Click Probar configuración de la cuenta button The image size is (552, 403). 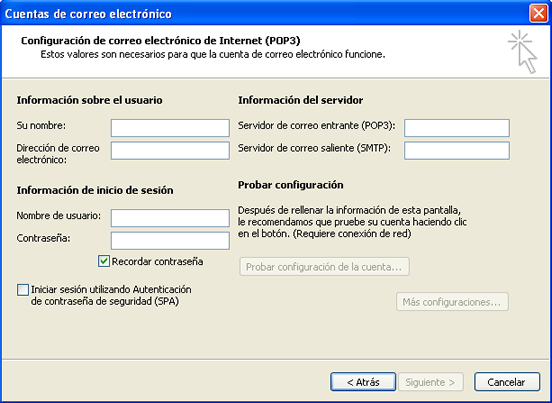tap(324, 267)
